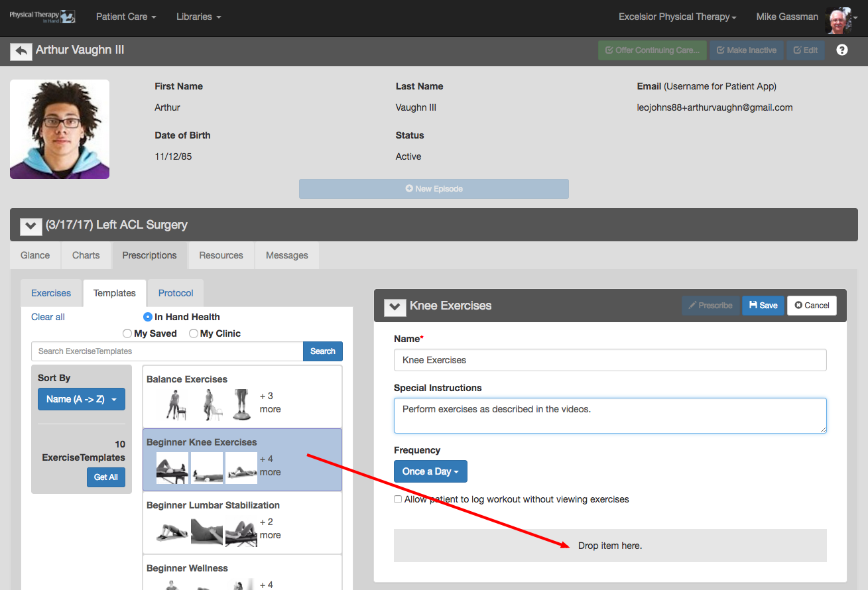Screen dimensions: 868x590
Task: Expand the Patient Care menu
Action: 126,17
